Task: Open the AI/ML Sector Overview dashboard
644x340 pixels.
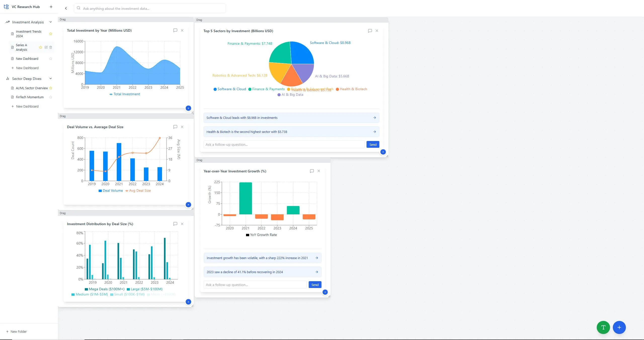Action: coord(32,88)
